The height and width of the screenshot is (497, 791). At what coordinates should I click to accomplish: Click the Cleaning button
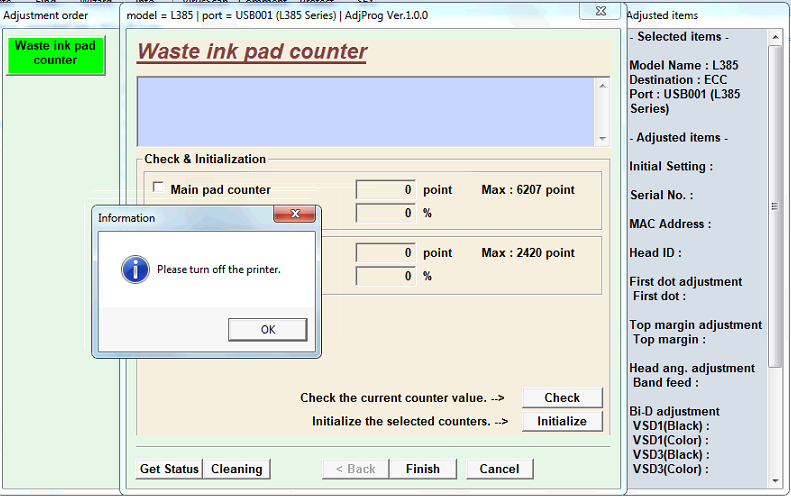pyautogui.click(x=237, y=469)
